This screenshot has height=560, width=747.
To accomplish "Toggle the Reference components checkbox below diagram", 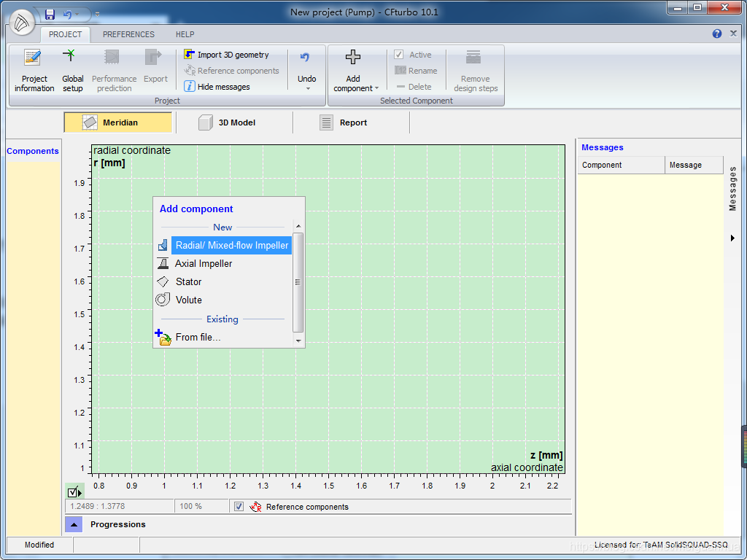I will coord(239,507).
